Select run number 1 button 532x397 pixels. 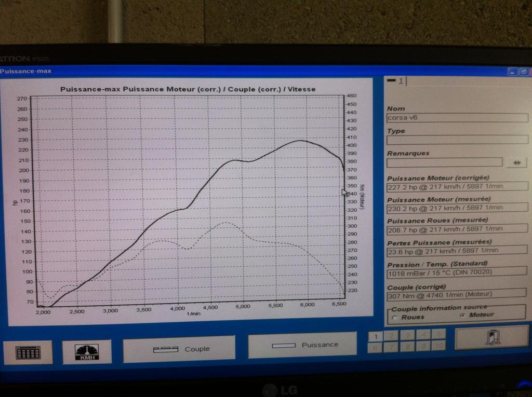click(x=376, y=337)
